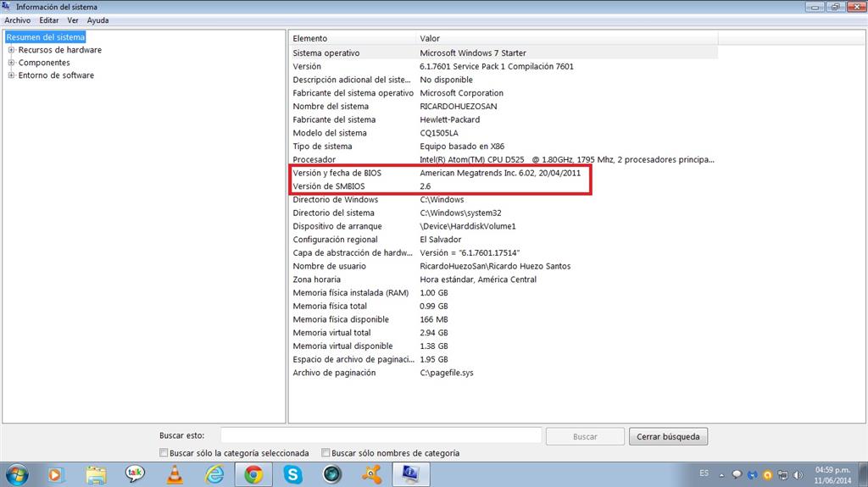Expand Entorno de software tree node
Viewport: 868px width, 487px height.
click(x=11, y=75)
